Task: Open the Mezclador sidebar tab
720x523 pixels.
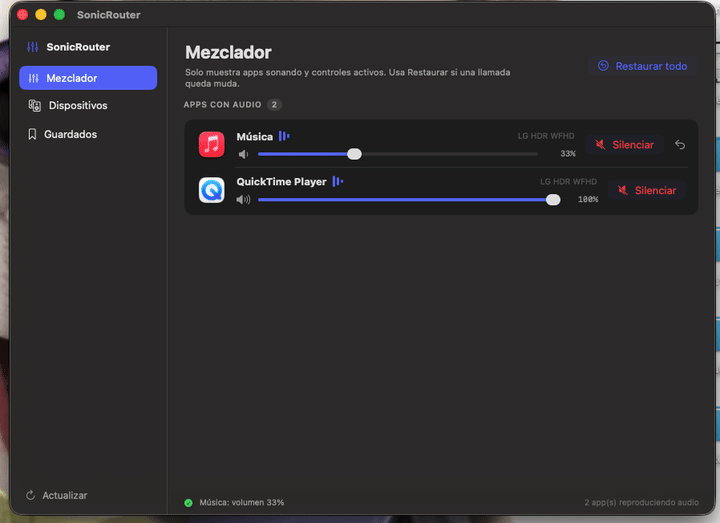Action: [x=88, y=78]
